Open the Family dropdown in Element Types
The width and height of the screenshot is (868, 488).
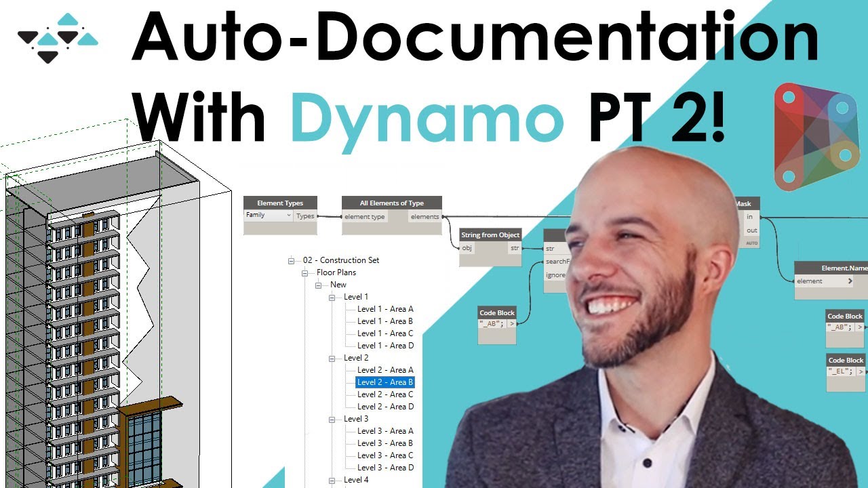269,216
